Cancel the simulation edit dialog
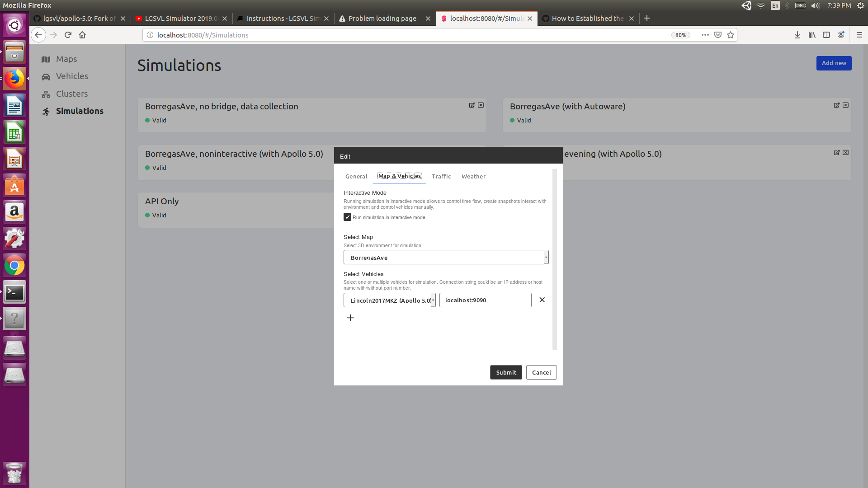 point(541,372)
